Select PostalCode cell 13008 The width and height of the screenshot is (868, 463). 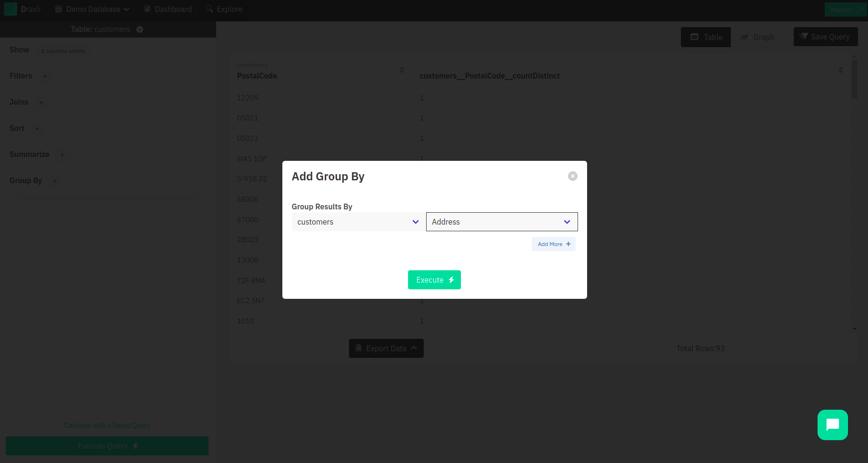point(248,260)
